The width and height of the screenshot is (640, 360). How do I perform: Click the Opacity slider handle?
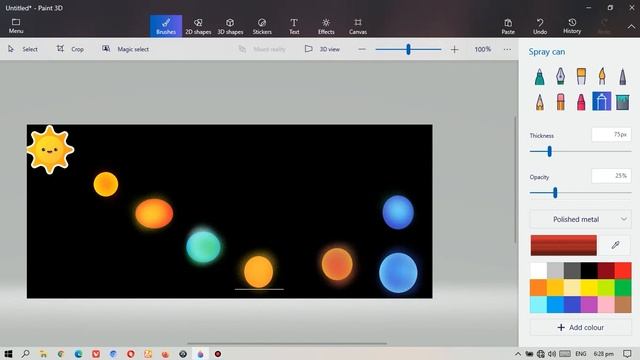[x=555, y=193]
